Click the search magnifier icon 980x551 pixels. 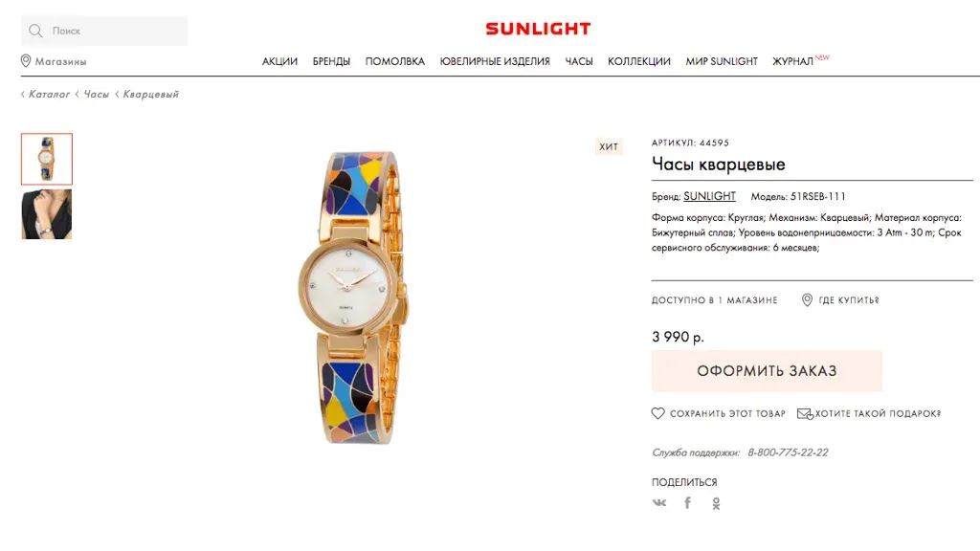click(35, 31)
